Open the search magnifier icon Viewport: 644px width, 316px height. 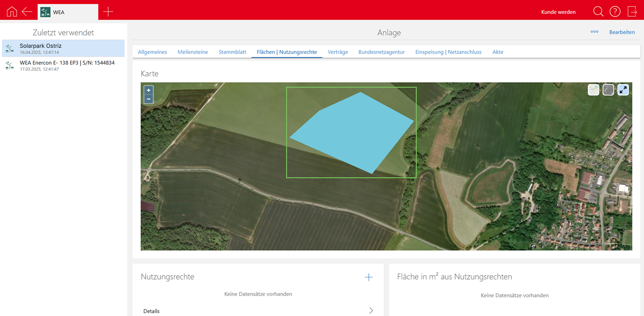598,11
